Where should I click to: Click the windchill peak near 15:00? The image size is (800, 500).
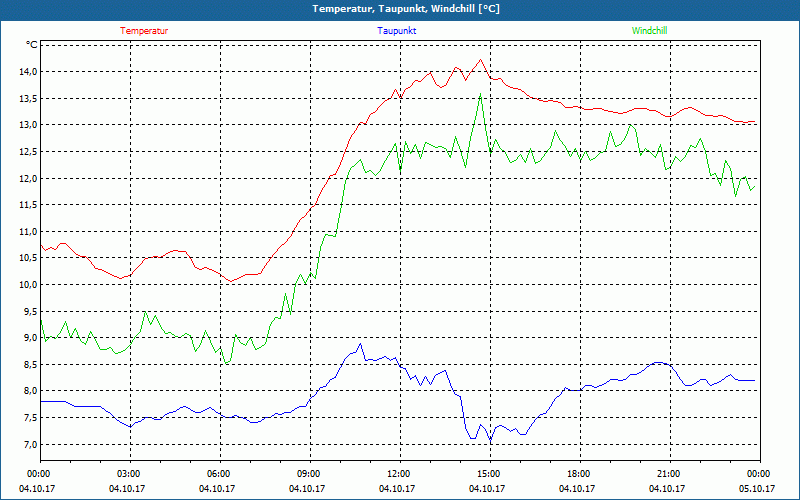(x=480, y=94)
